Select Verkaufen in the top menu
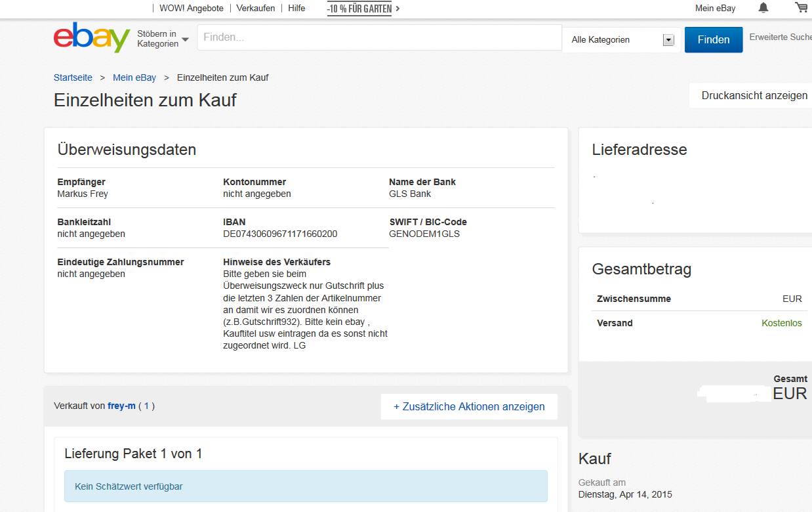 [256, 9]
